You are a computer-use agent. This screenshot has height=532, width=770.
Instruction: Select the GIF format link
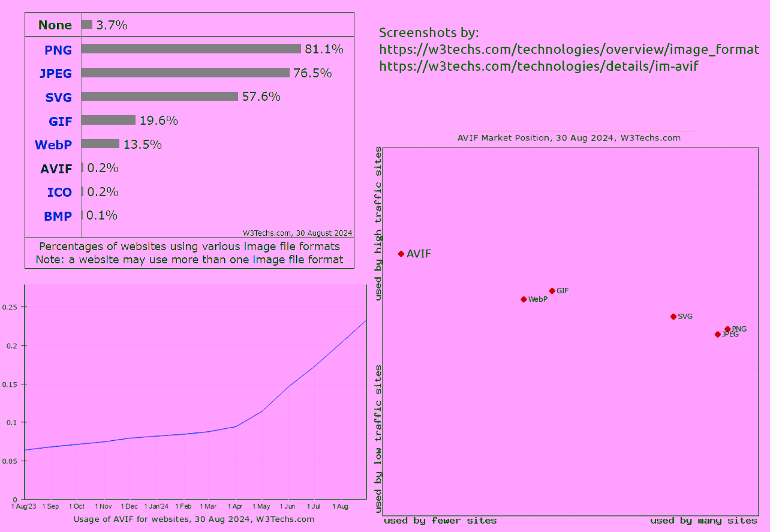pyautogui.click(x=60, y=121)
